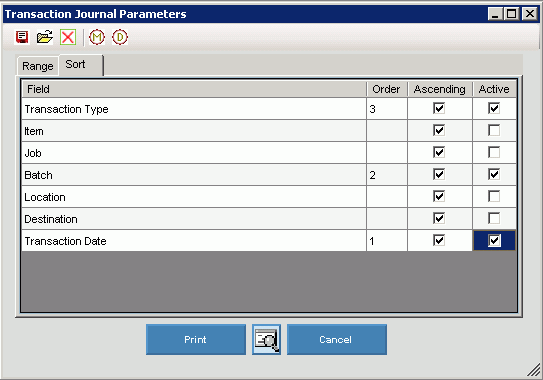Screen dimensions: 543x380
Task: Click the red save parameters icon
Action: pyautogui.click(x=22, y=37)
